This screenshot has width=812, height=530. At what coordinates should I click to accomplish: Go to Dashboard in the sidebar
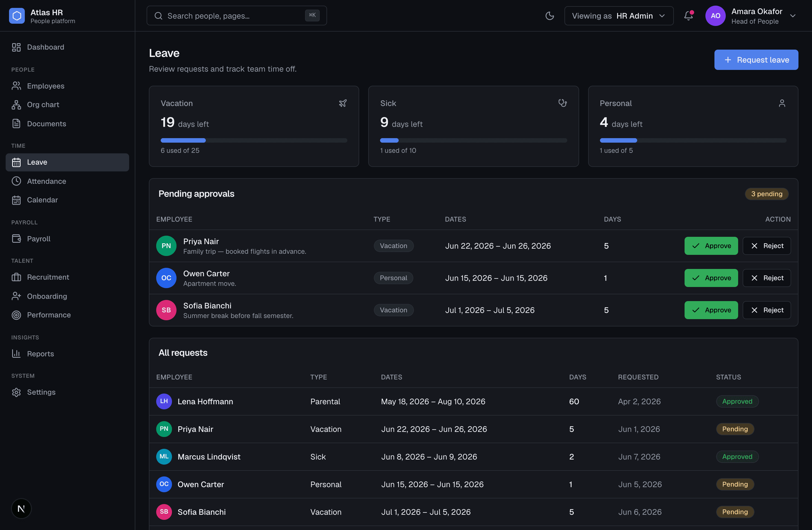pos(67,47)
